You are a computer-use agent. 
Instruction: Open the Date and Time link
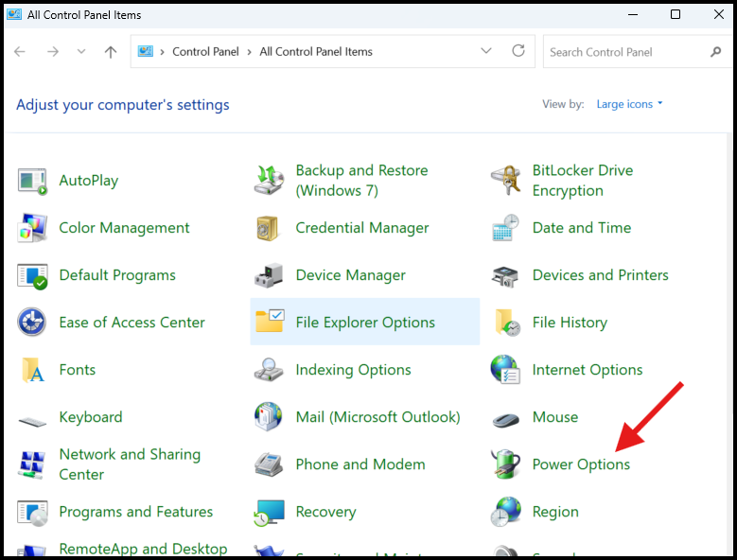[x=582, y=228]
